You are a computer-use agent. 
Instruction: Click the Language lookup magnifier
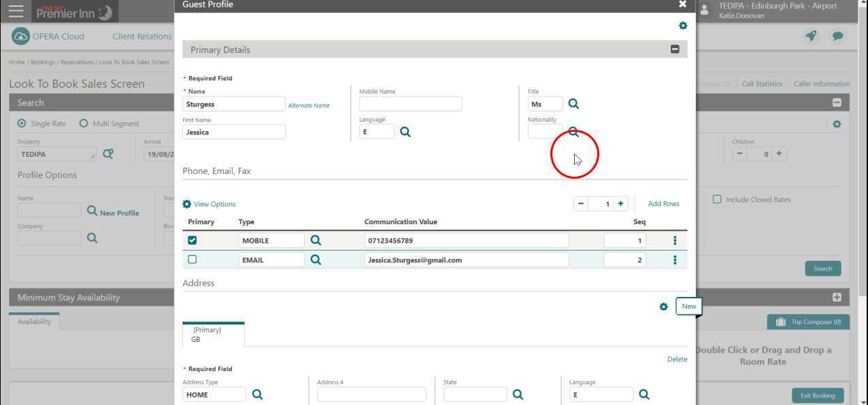(x=405, y=131)
